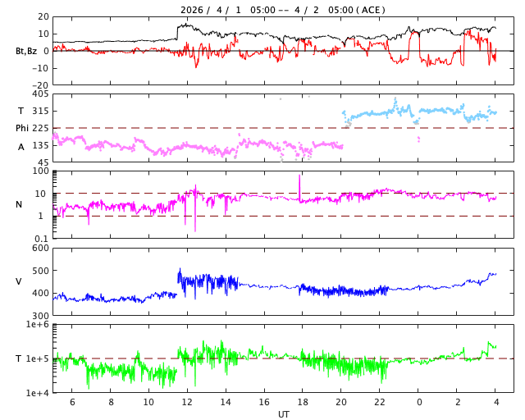This screenshot has height=420, width=525.
Task: Click the 300 tick on the velocity axis
Action: pyautogui.click(x=40, y=316)
